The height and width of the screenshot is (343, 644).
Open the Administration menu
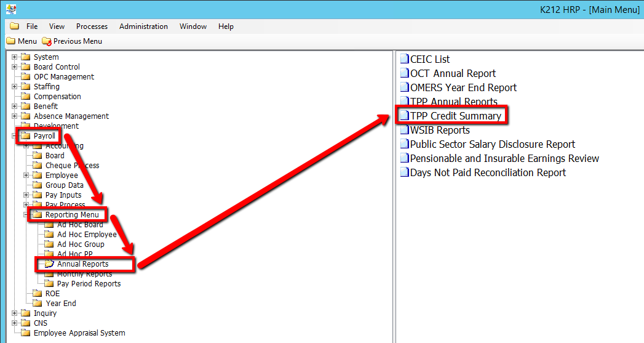point(143,26)
